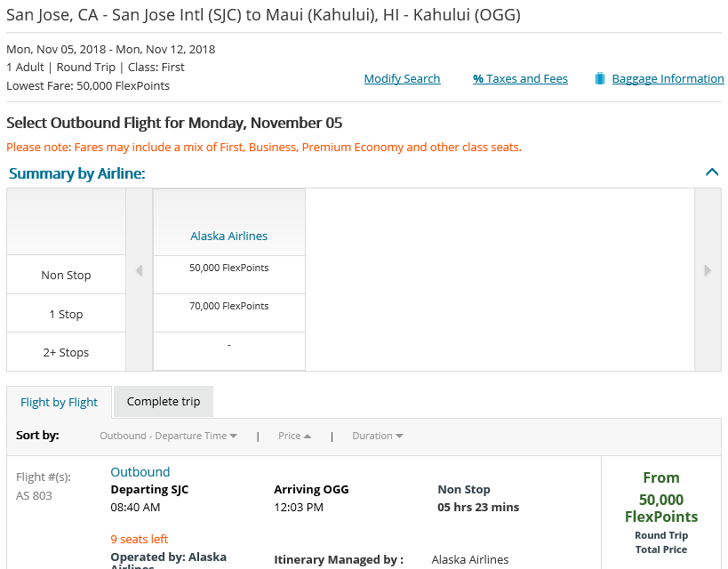Open the Baggage Information link

click(668, 79)
